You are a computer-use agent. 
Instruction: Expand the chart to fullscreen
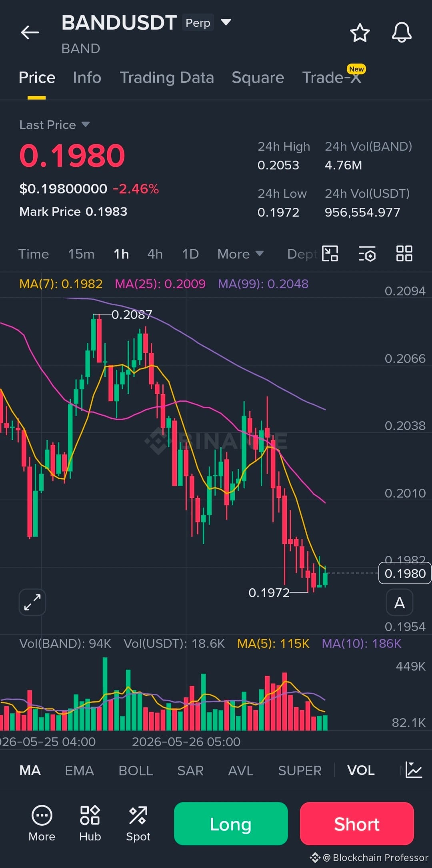(x=32, y=602)
